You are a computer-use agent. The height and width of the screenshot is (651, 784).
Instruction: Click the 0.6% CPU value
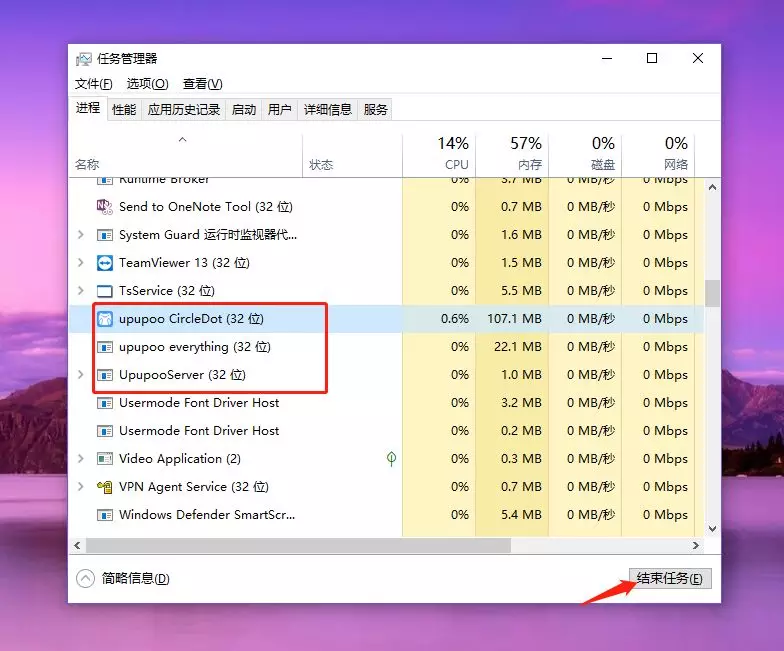(455, 318)
